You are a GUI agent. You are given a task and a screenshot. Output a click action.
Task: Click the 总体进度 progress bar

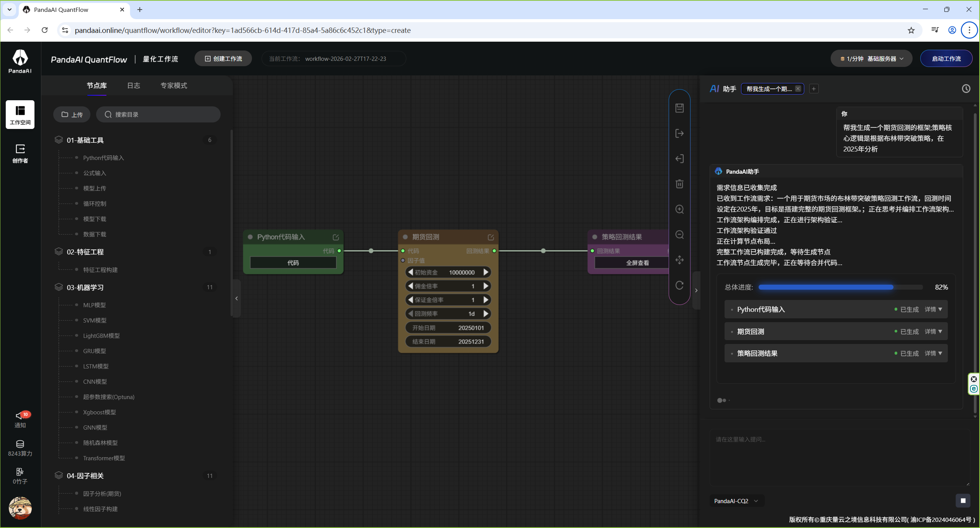tap(841, 287)
